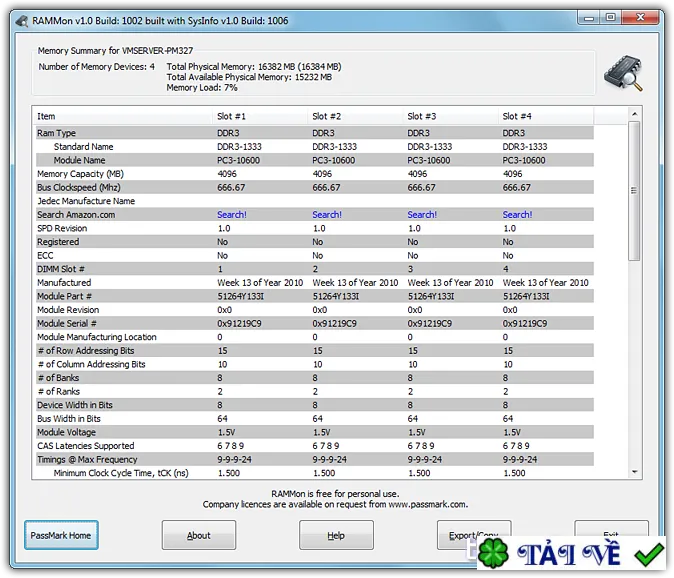Open Slot #4 Amazon Search link
Screen dimensions: 674x578
(x=517, y=214)
